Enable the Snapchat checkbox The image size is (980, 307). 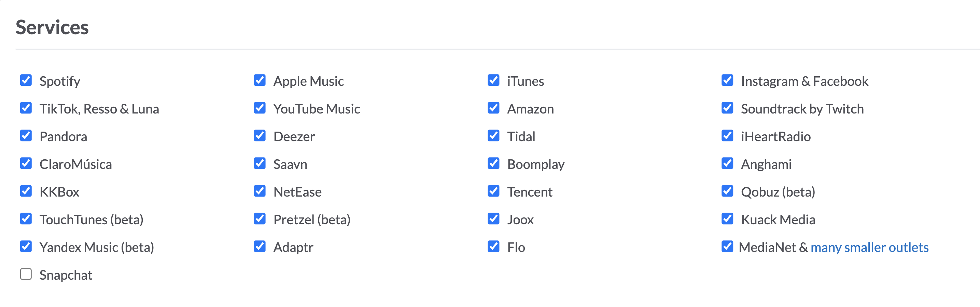(x=26, y=275)
